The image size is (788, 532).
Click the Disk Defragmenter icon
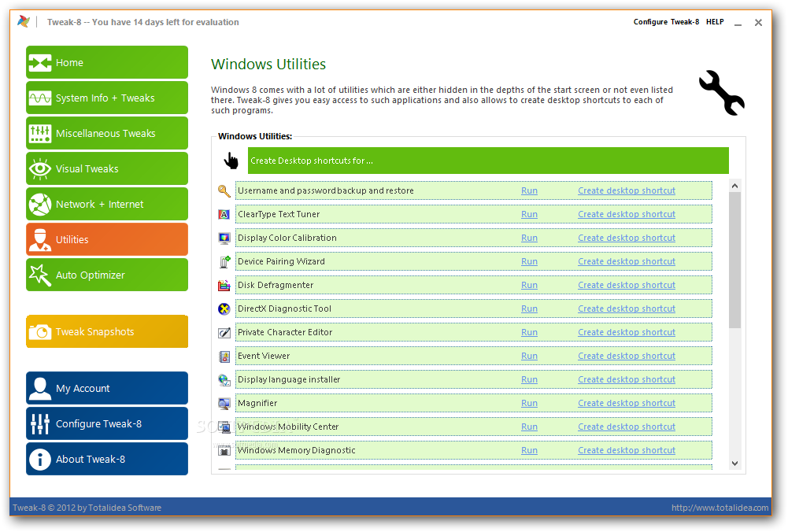[x=224, y=286]
